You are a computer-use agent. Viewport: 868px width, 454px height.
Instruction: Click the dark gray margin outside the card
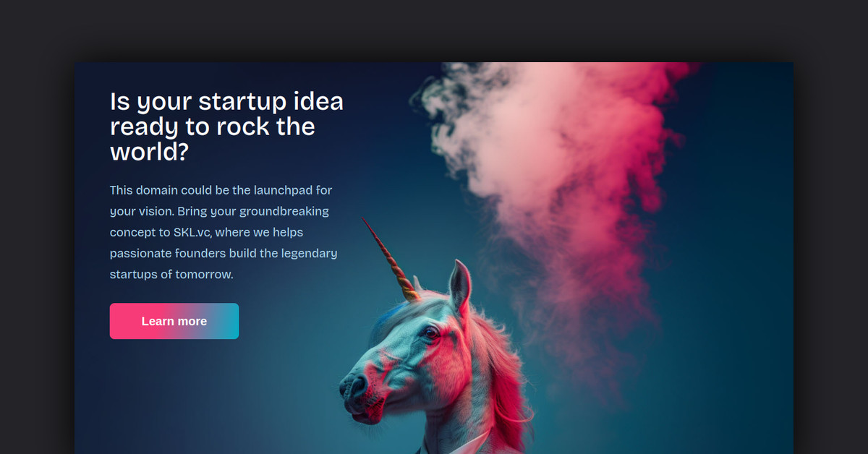pos(36,217)
